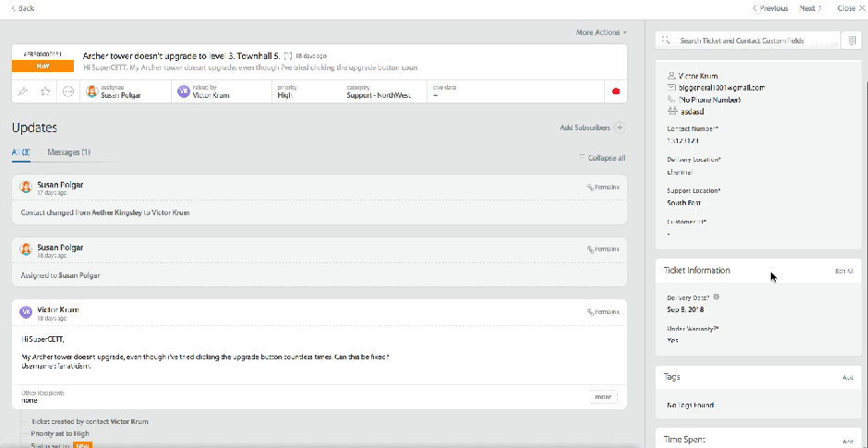This screenshot has width=868, height=448.
Task: Go Back to the ticket list
Action: pyautogui.click(x=23, y=8)
